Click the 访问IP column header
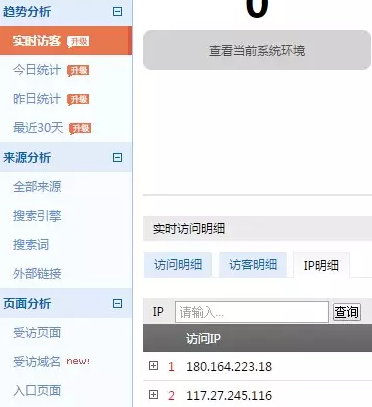The image size is (372, 407). click(x=203, y=339)
